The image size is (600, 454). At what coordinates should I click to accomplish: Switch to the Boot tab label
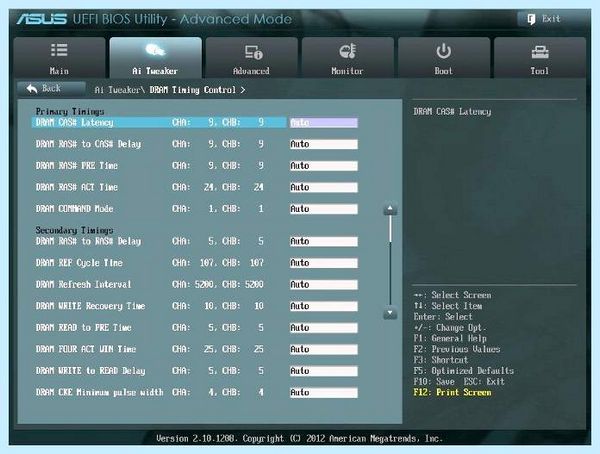tap(443, 71)
